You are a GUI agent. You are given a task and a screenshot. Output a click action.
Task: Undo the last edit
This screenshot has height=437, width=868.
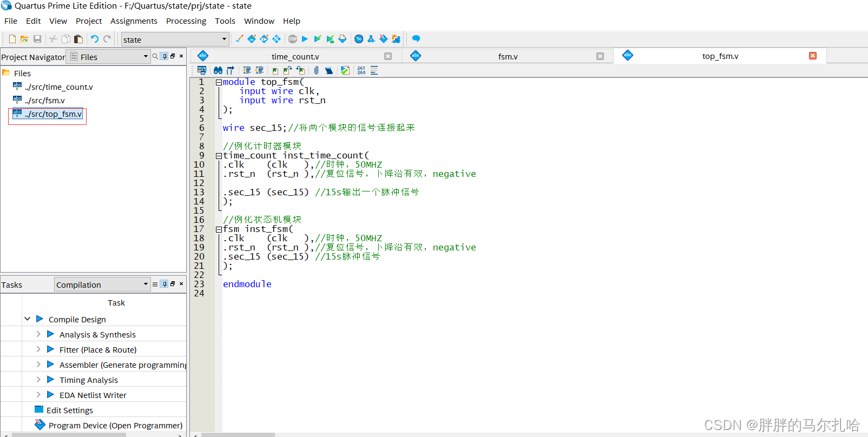click(94, 39)
